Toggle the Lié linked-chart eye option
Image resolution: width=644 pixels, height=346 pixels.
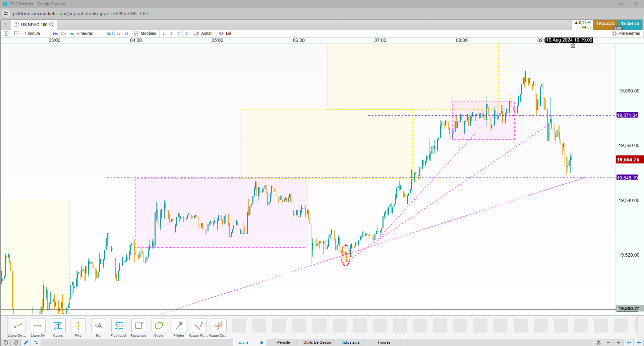(x=225, y=33)
